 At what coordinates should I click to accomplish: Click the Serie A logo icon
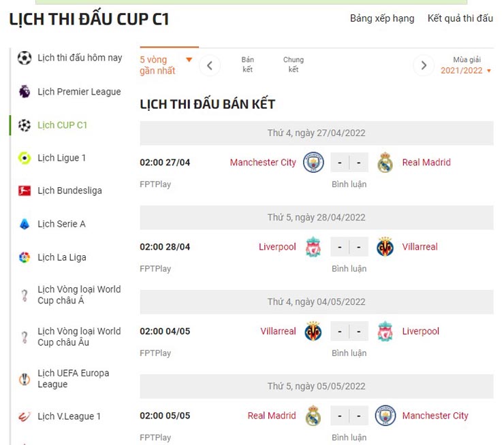click(25, 224)
